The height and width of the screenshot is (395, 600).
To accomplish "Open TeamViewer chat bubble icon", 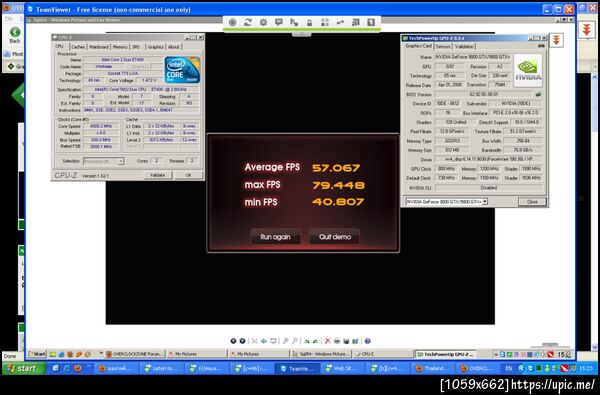I will pyautogui.click(x=279, y=22).
